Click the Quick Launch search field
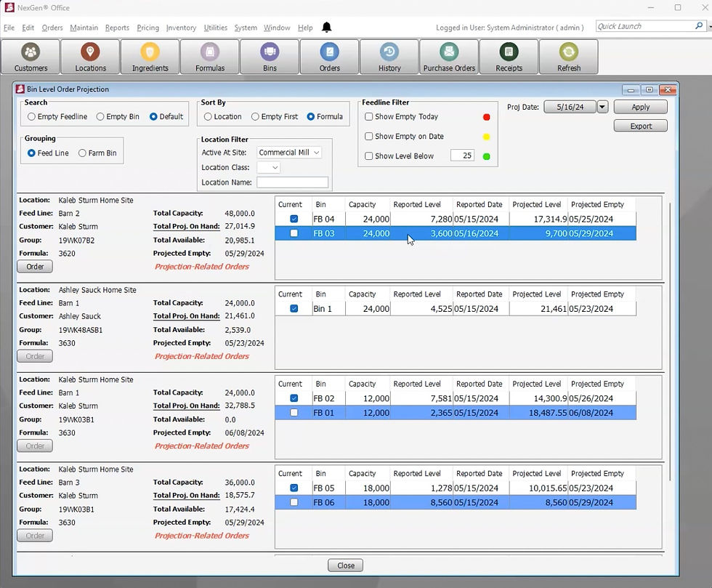The width and height of the screenshot is (712, 588). click(645, 26)
